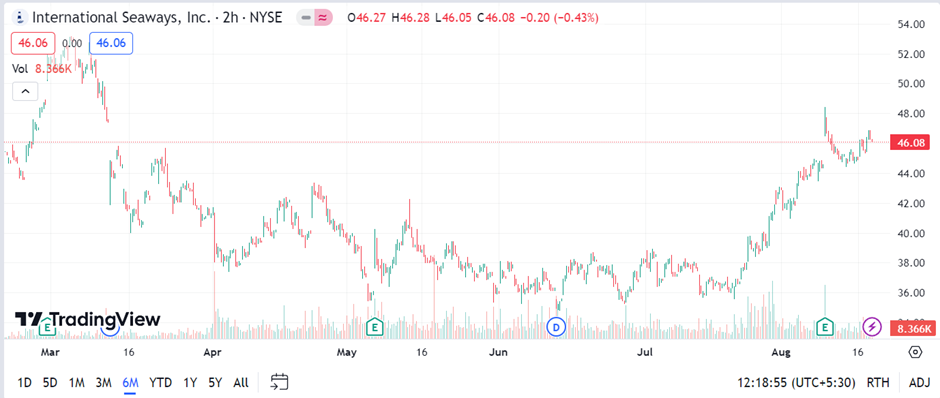Click the earnings E marker in August
Image resolution: width=940 pixels, height=398 pixels.
(x=825, y=327)
